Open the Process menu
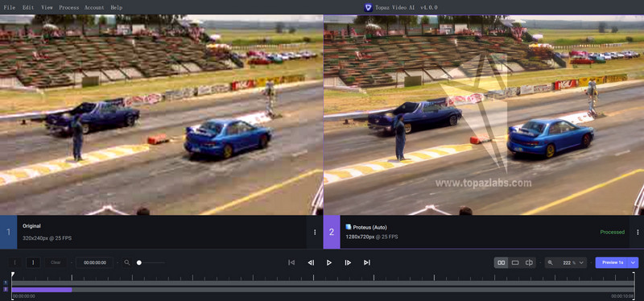 (68, 7)
